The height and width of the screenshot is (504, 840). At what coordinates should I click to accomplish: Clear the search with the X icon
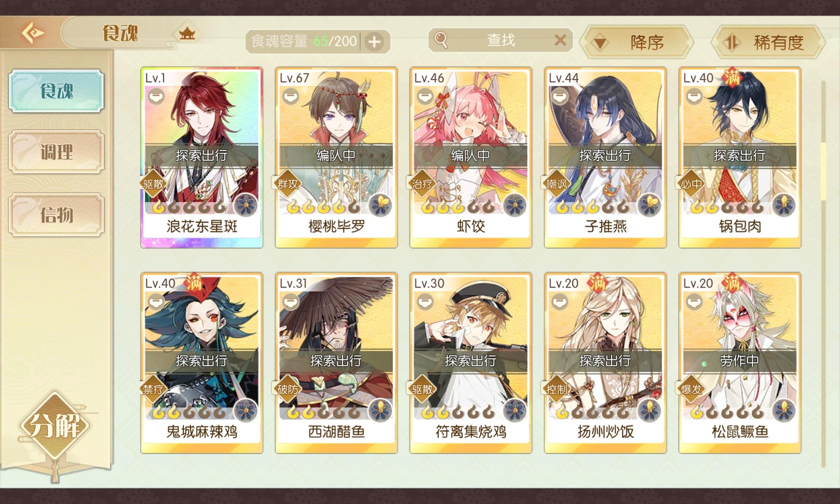point(560,40)
